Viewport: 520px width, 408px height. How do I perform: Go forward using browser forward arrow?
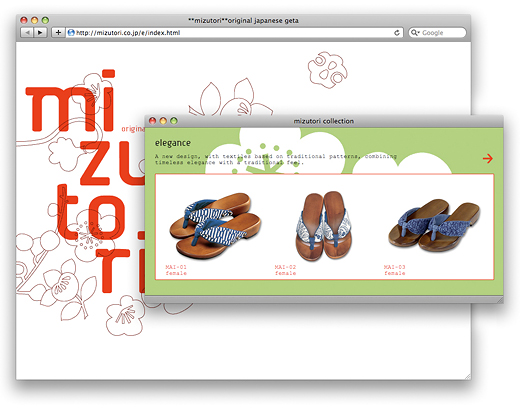pyautogui.click(x=40, y=33)
